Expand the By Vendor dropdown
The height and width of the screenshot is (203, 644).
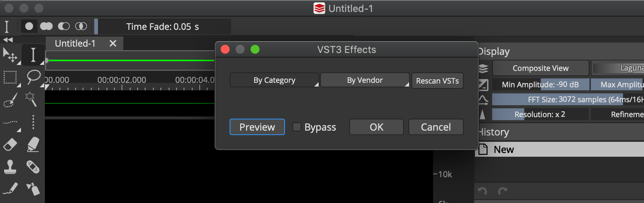pyautogui.click(x=365, y=80)
